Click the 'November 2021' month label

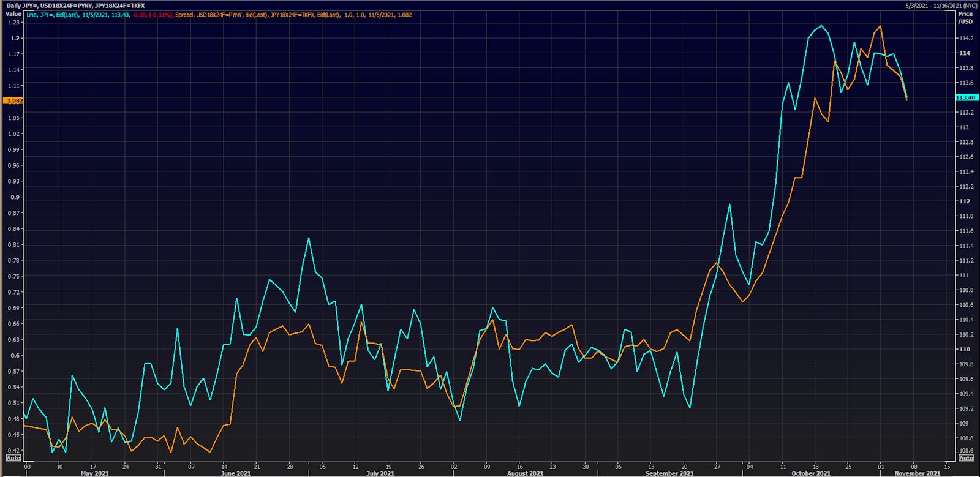coord(918,473)
